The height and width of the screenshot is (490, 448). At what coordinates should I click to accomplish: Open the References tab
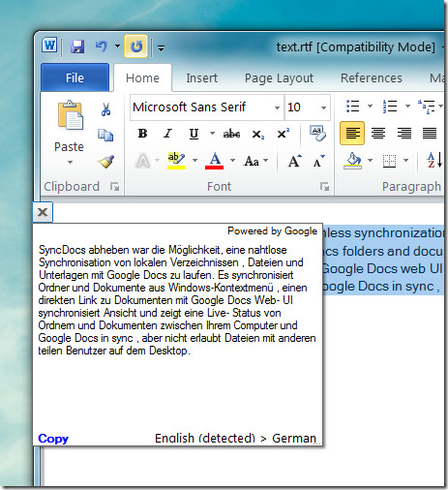click(x=372, y=78)
